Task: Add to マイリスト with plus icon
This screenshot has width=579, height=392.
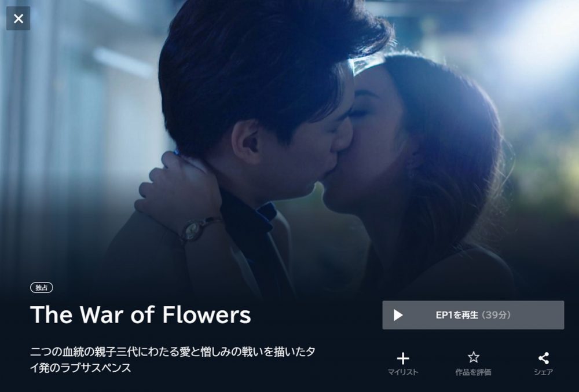Action: tap(403, 358)
